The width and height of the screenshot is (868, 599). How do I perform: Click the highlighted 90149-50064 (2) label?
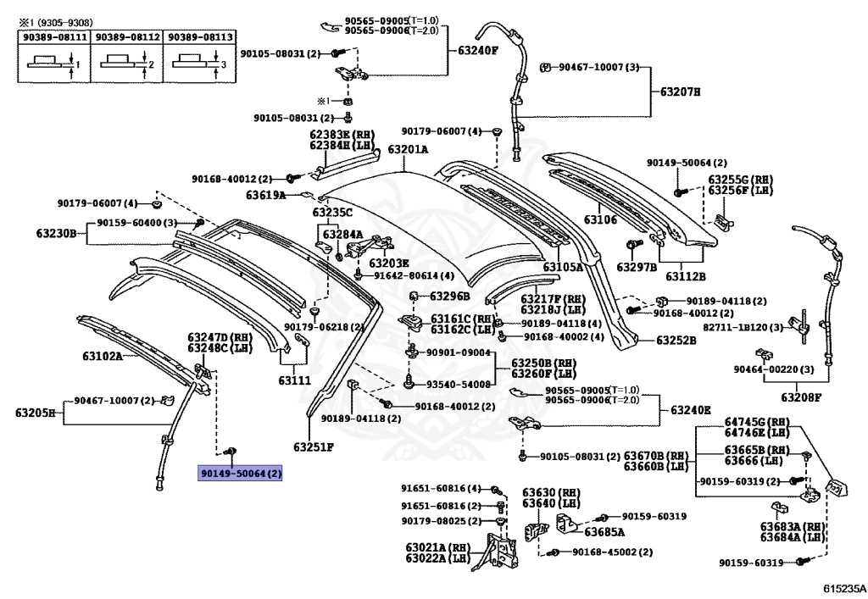[x=240, y=474]
